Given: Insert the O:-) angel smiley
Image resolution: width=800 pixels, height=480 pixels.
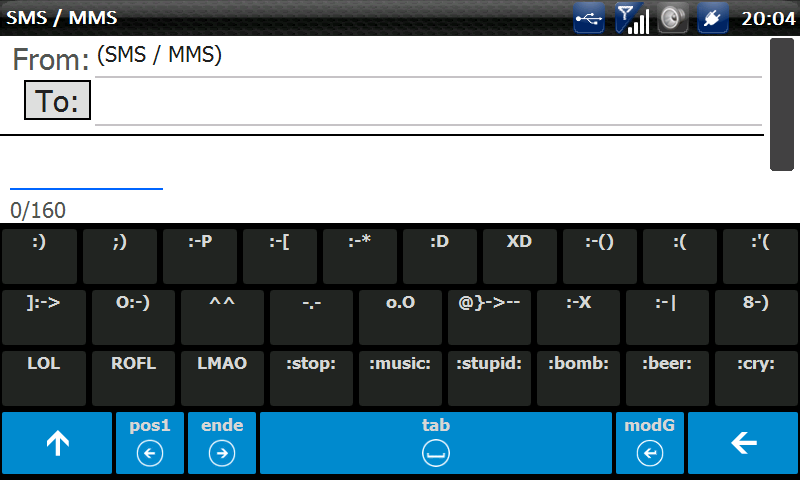Looking at the screenshot, I should pyautogui.click(x=133, y=317).
